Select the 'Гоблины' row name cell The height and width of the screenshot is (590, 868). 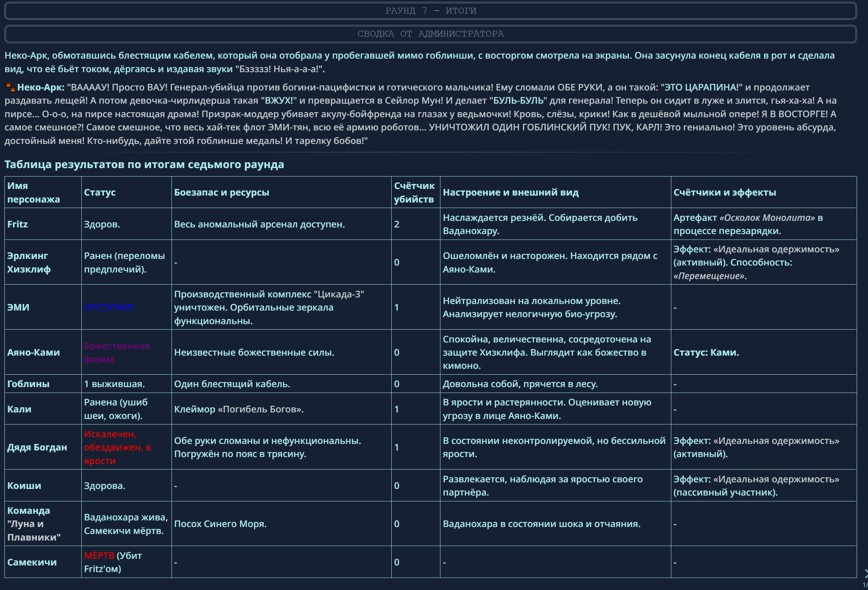coord(28,384)
